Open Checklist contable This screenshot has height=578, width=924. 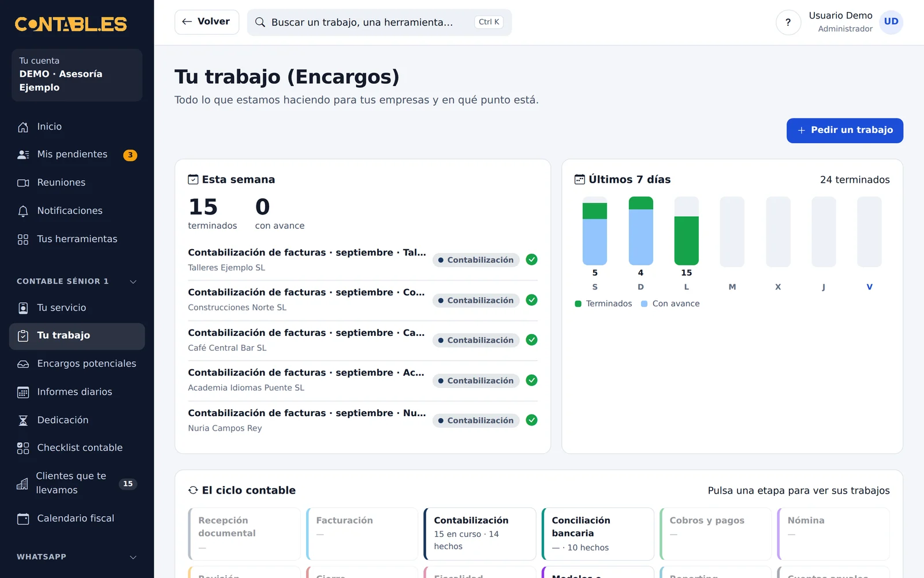(x=77, y=448)
